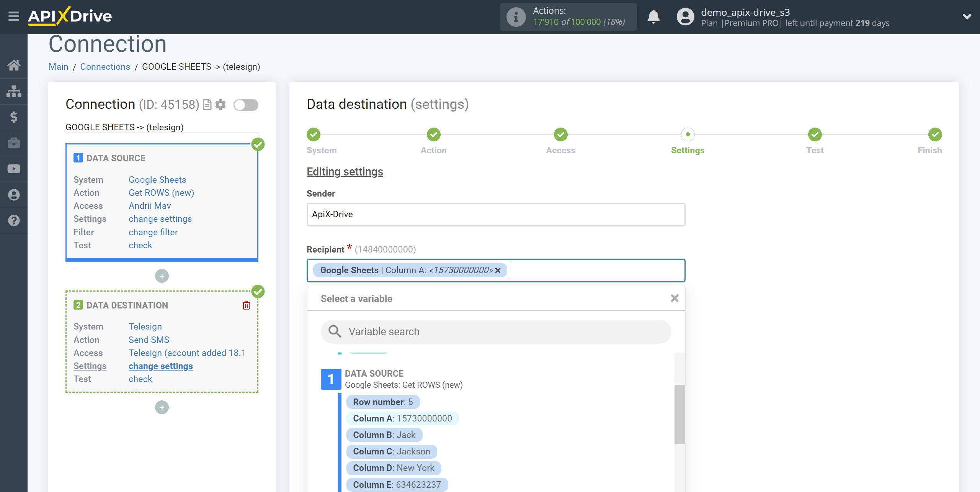The height and width of the screenshot is (492, 980).
Task: Select the Row number: 5 variable
Action: 383,402
